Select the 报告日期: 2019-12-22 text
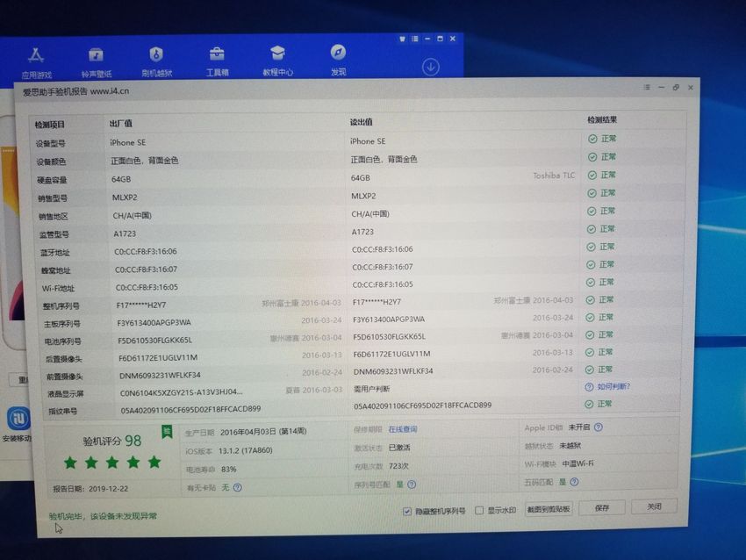Image resolution: width=746 pixels, height=560 pixels. point(90,489)
